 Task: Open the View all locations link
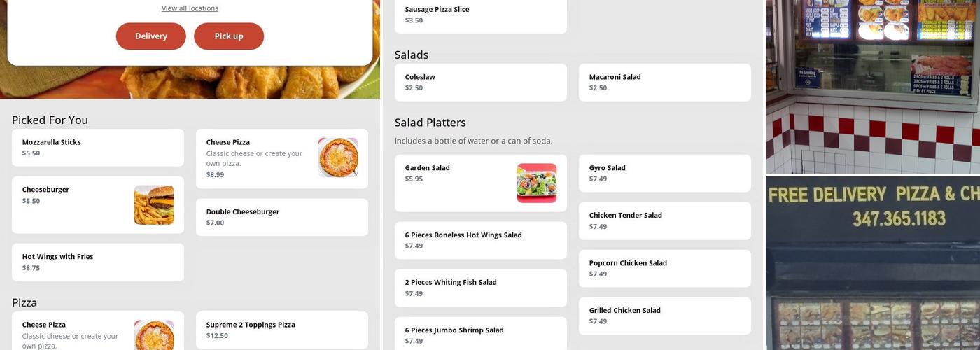point(190,8)
